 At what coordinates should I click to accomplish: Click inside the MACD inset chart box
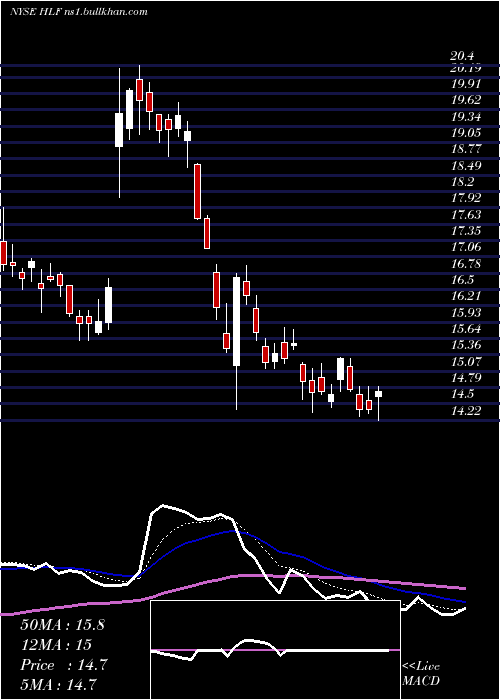[275, 650]
